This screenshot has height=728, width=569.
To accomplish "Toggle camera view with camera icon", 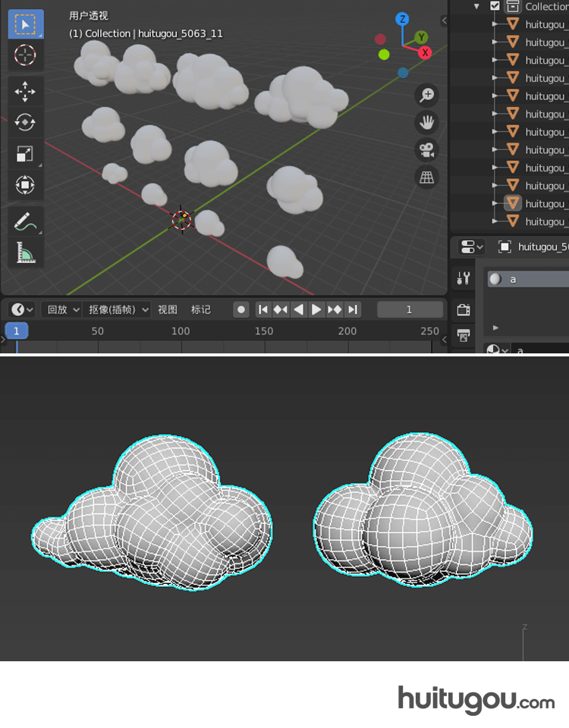I will pyautogui.click(x=427, y=149).
